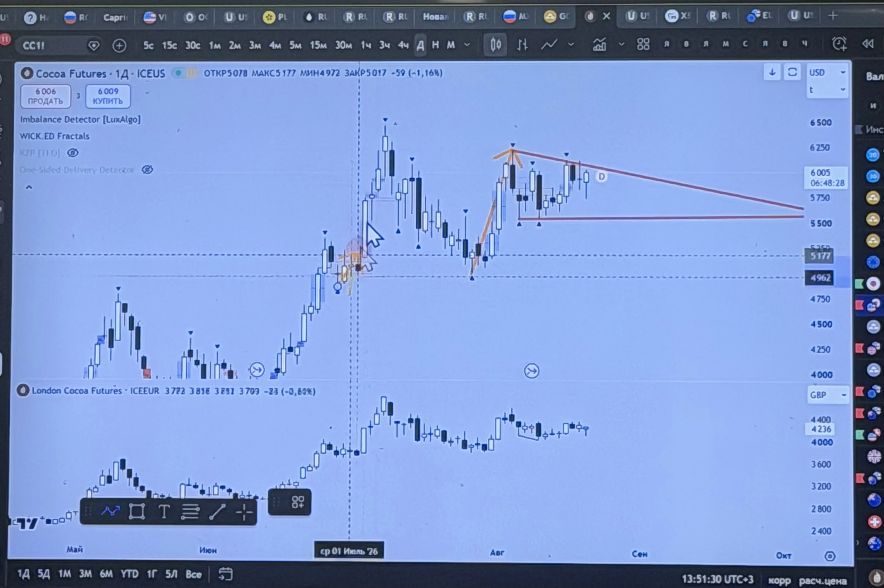This screenshot has width=884, height=588.
Task: Open the indicators menu icon
Action: pos(599,45)
